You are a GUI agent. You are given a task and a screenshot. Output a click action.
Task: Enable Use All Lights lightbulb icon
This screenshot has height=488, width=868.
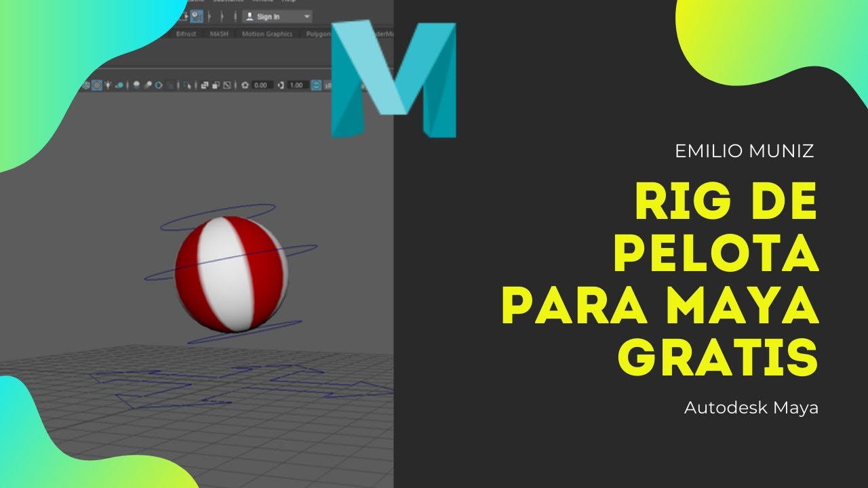[108, 85]
